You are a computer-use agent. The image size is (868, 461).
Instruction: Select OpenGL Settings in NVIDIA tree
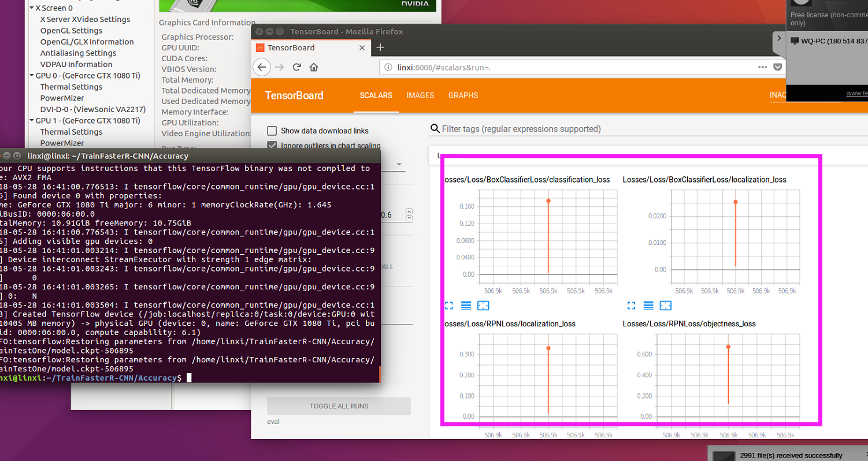(x=71, y=31)
